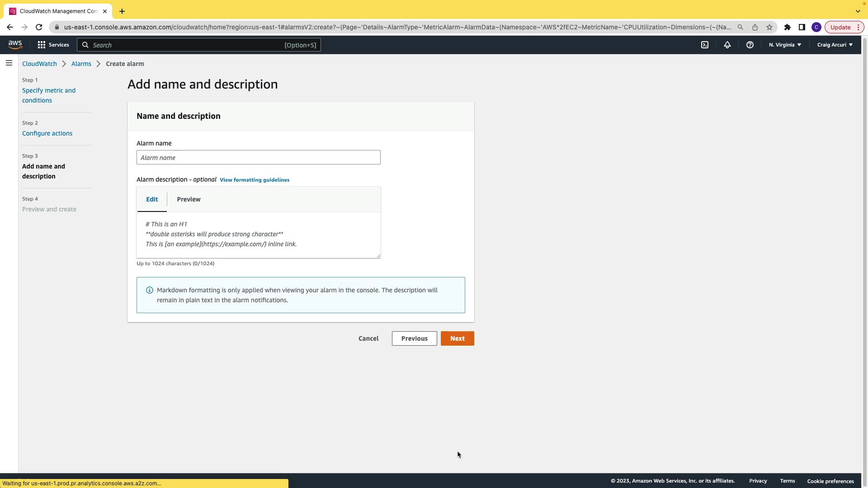Open the help question mark icon

pyautogui.click(x=750, y=45)
